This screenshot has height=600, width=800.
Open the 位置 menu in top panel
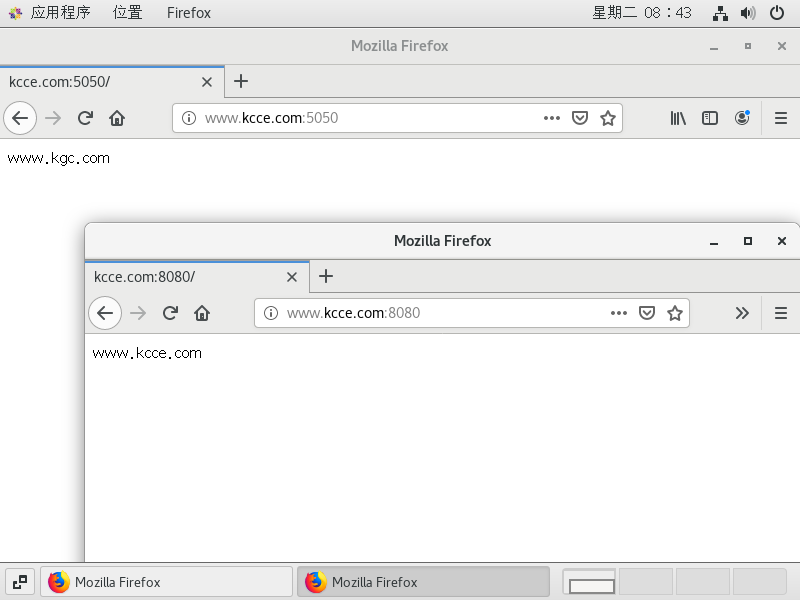coord(127,13)
